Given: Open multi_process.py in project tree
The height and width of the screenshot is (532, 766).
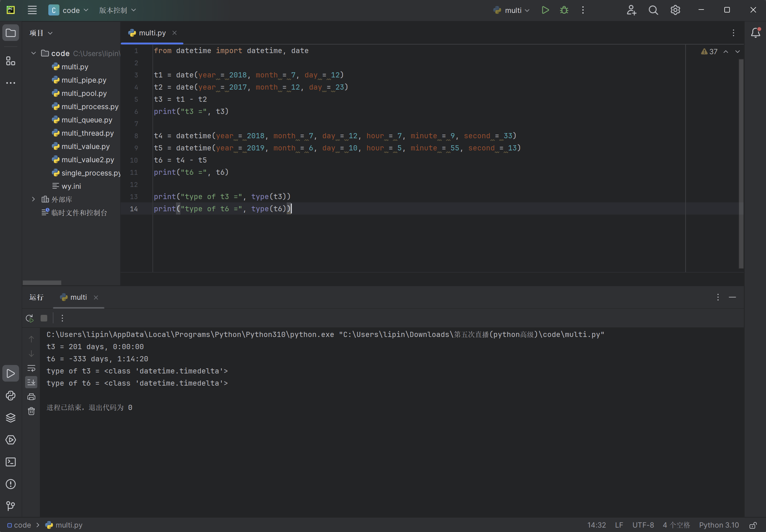Looking at the screenshot, I should tap(85, 107).
